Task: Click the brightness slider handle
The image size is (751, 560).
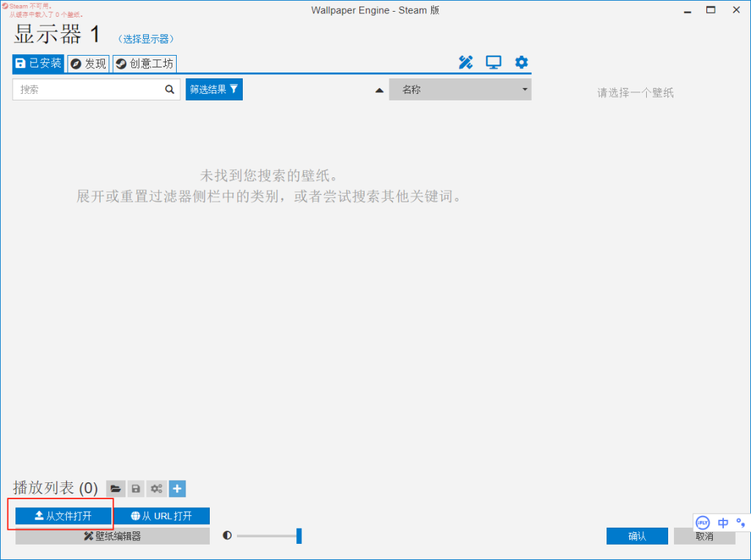Action: point(298,536)
